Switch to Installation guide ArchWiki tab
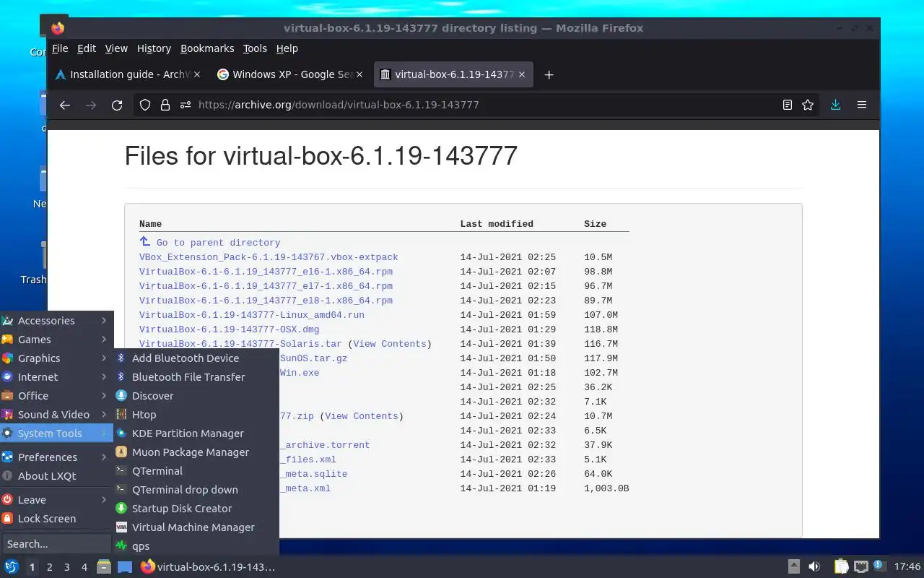The width and height of the screenshot is (924, 578). 129,74
